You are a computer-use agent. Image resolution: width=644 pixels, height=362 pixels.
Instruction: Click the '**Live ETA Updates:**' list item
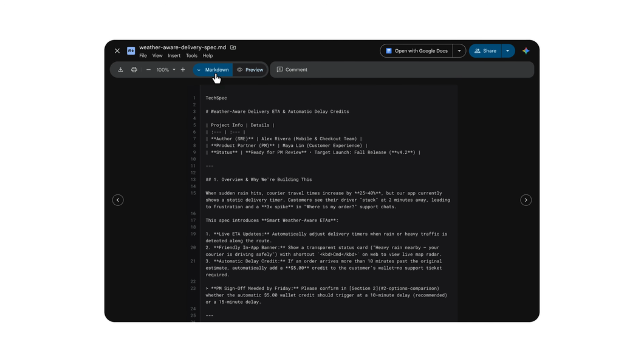point(326,237)
